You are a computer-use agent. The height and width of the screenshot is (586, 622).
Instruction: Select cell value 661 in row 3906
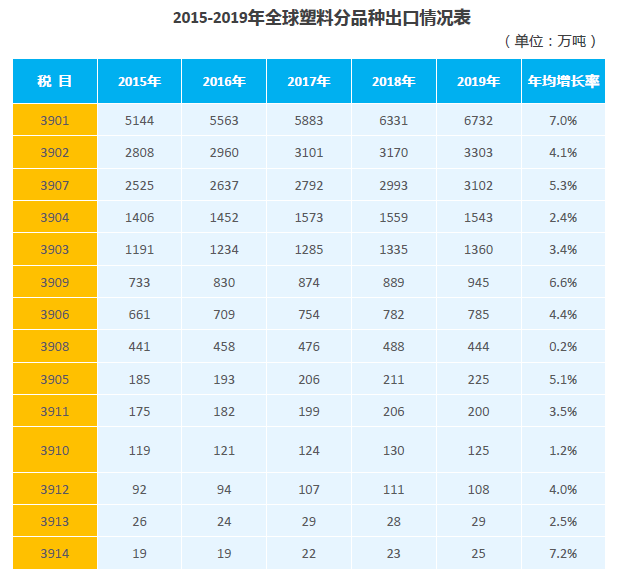click(140, 314)
